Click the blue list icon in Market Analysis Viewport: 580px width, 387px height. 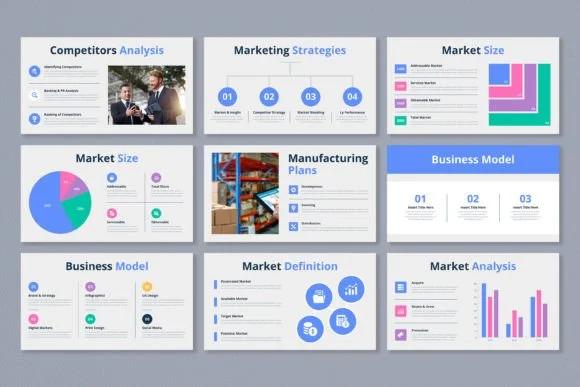click(x=401, y=287)
